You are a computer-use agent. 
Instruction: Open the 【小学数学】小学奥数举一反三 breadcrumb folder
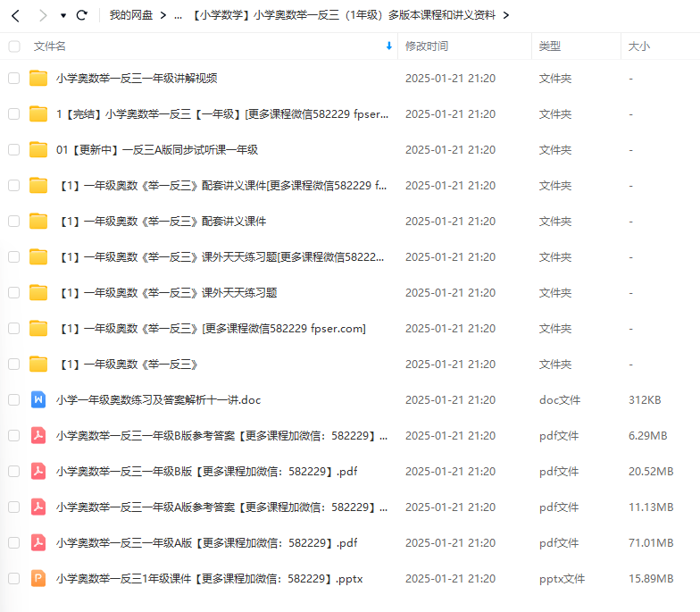point(343,15)
